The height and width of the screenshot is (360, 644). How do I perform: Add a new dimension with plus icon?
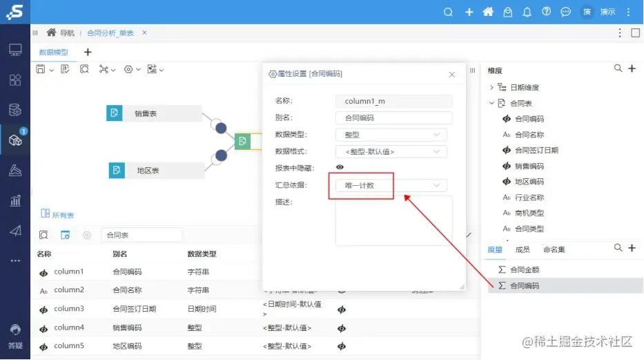tap(632, 68)
